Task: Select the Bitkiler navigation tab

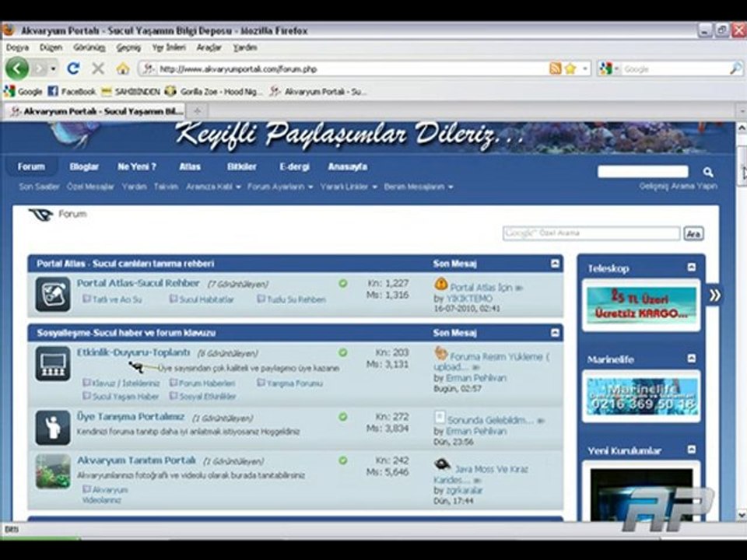Action: (242, 167)
